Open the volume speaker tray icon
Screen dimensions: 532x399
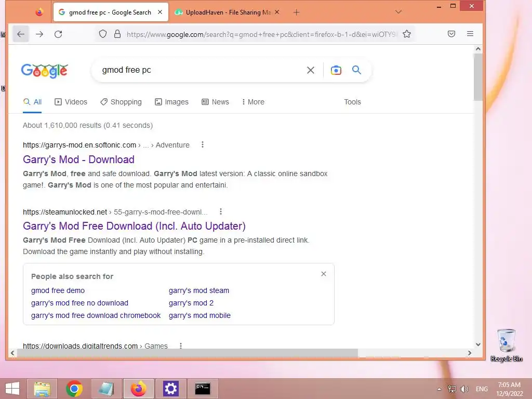pos(464,389)
